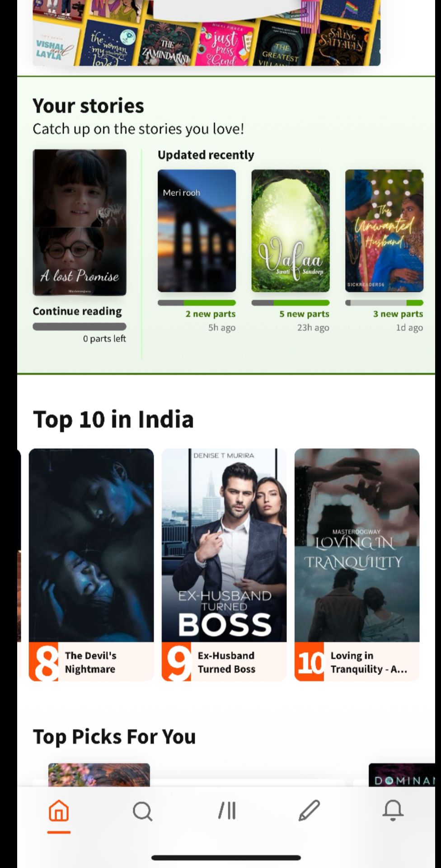Select the Ex-Husband Turned Boss cover
Image resolution: width=441 pixels, height=868 pixels.
(x=224, y=545)
